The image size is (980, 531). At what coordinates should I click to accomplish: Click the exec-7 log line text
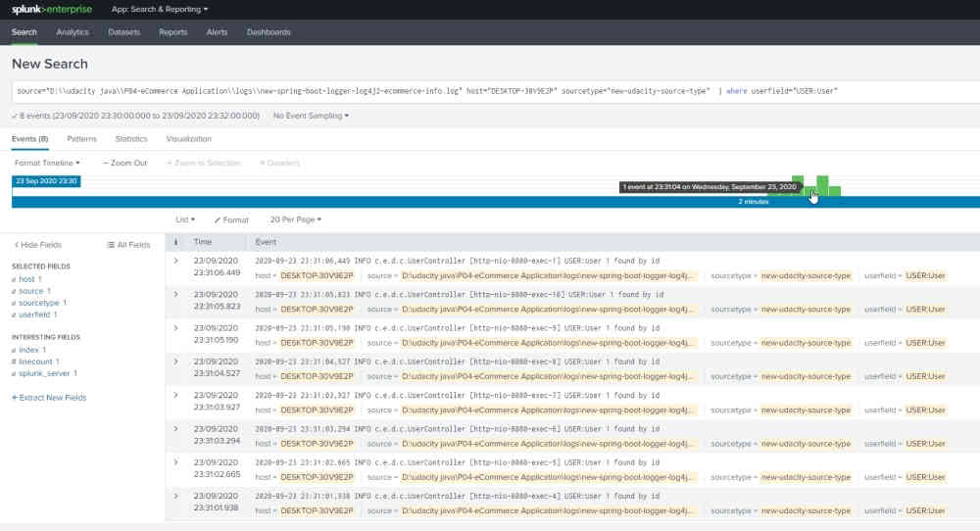click(457, 396)
